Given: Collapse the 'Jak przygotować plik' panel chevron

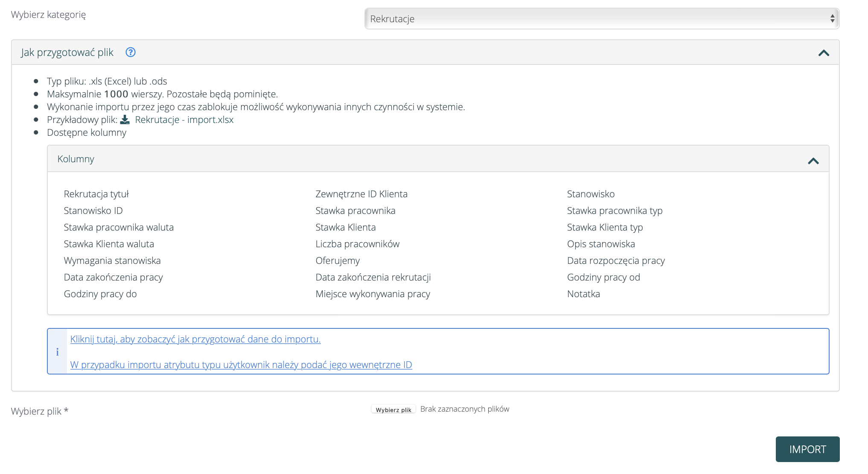Looking at the screenshot, I should [824, 53].
